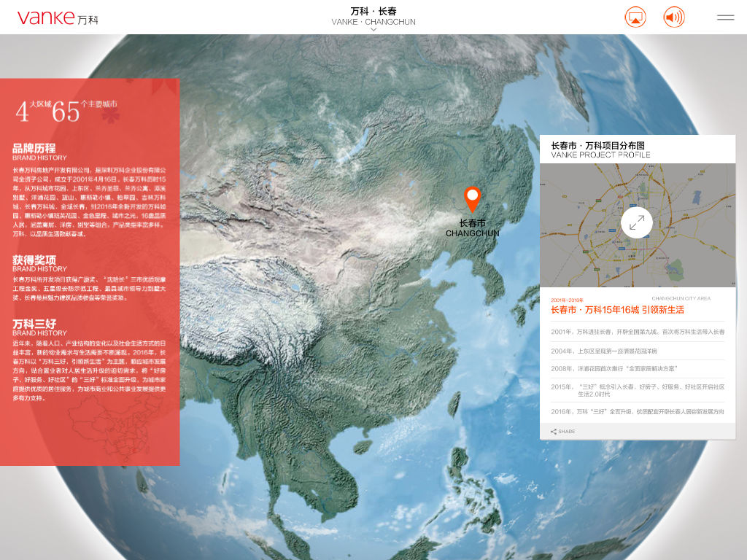
Task: Click the 长春市 CHANGCHUN map label
Action: 472,228
